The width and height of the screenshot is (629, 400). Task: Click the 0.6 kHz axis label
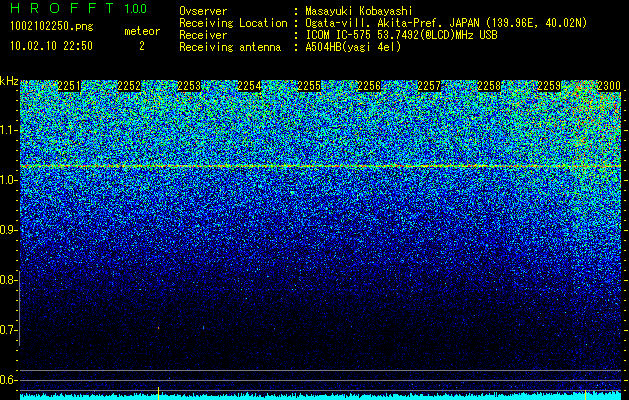(x=9, y=380)
